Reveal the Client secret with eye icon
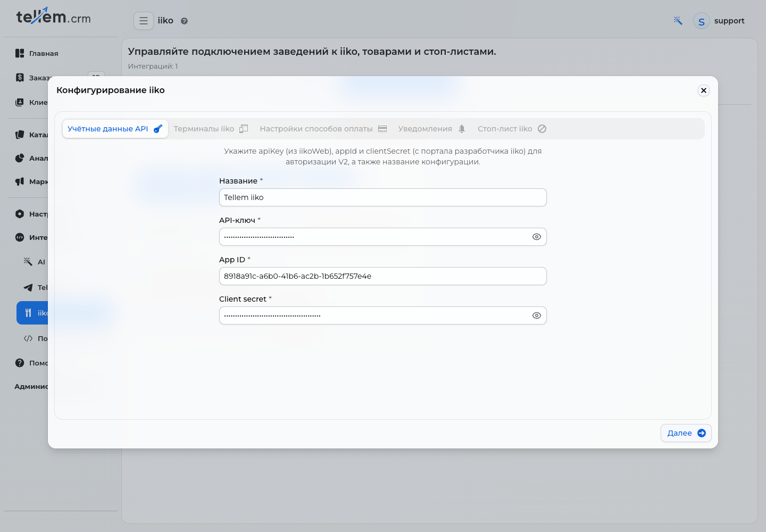Screen dimensions: 766x532 point(537,315)
